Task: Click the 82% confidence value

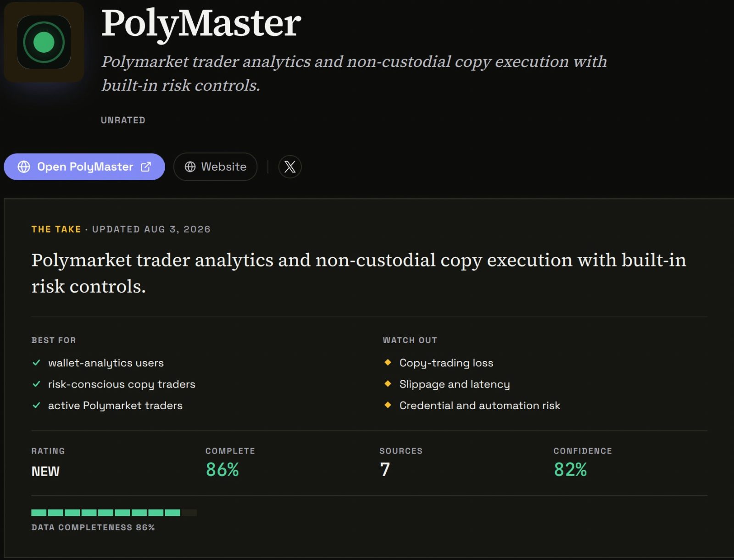Action: [570, 470]
